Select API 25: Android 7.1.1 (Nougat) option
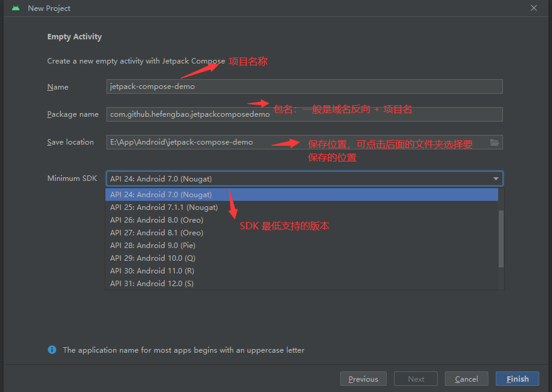 click(301, 207)
